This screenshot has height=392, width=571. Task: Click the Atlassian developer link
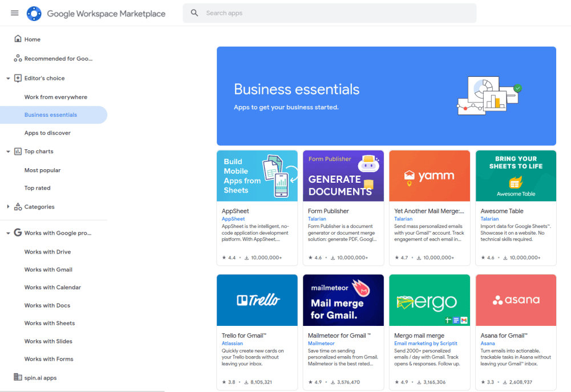click(232, 343)
